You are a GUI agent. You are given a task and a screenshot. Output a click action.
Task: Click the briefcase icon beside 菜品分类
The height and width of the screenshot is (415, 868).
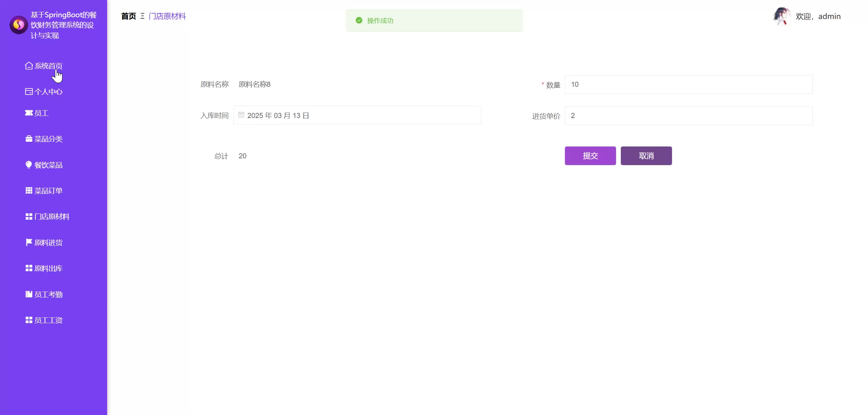[29, 139]
